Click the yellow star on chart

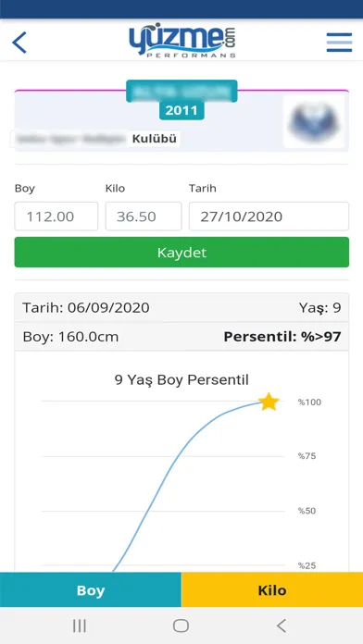tap(269, 402)
